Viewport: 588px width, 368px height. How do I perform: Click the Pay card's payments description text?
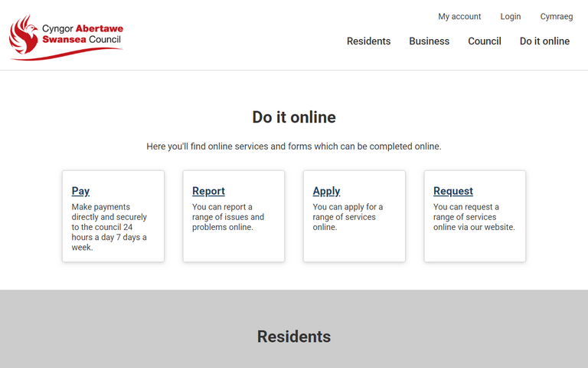point(109,227)
